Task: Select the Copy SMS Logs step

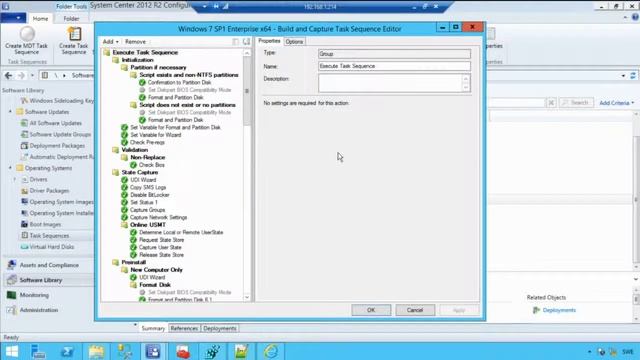Action: coord(148,187)
